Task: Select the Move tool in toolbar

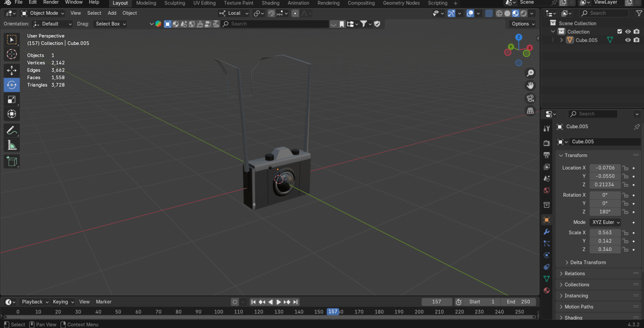Action: pyautogui.click(x=12, y=70)
